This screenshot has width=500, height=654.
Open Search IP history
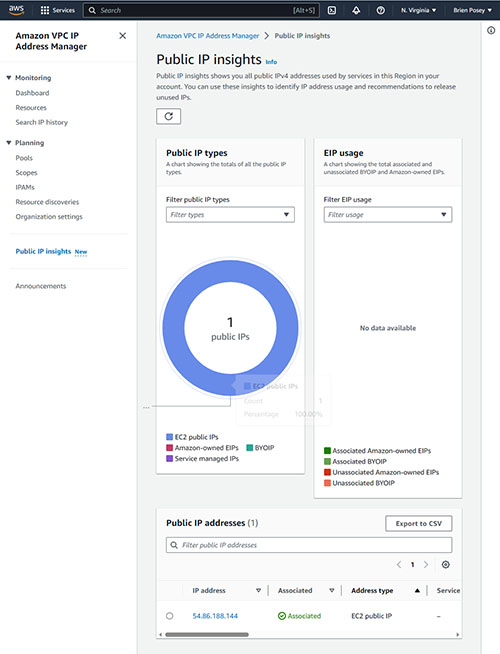pos(41,122)
